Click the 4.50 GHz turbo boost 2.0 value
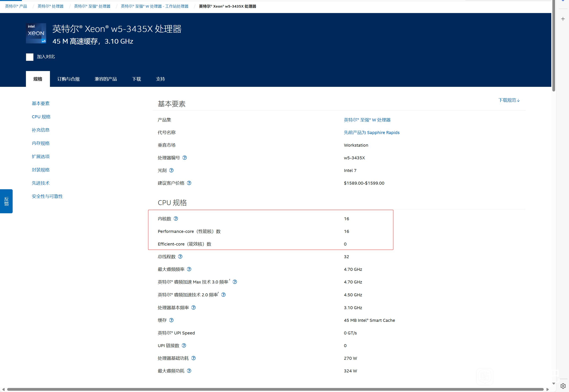 353,295
